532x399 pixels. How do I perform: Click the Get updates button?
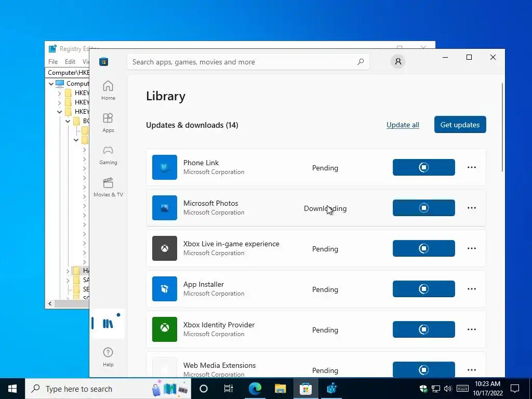[460, 125]
